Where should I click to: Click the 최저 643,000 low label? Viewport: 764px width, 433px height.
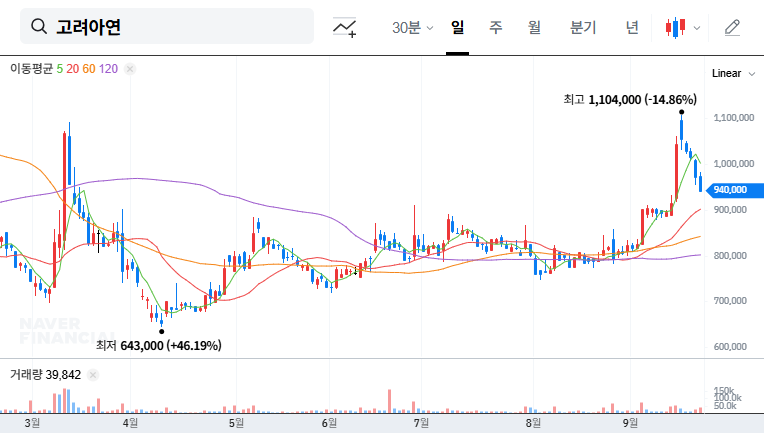coord(158,345)
